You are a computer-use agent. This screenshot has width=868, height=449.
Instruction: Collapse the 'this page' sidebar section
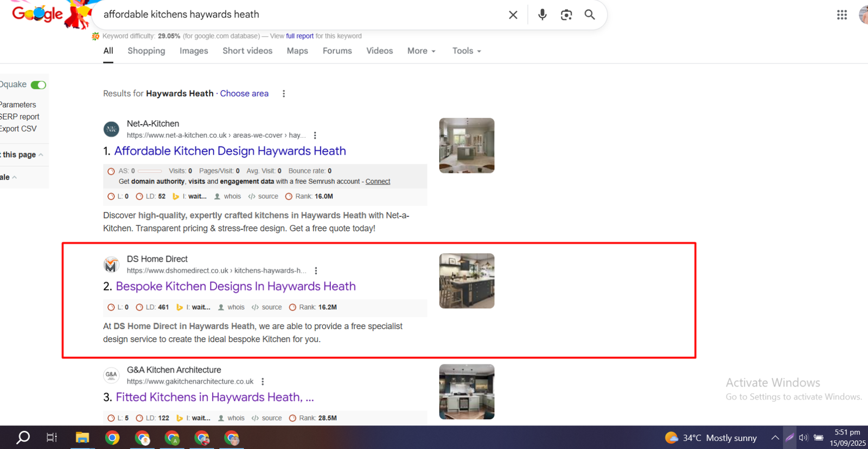22,155
